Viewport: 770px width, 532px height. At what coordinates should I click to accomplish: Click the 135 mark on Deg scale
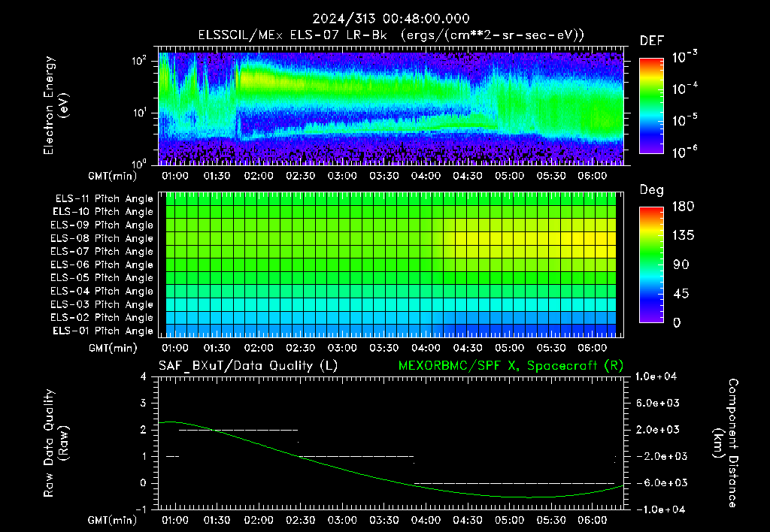[x=684, y=236]
